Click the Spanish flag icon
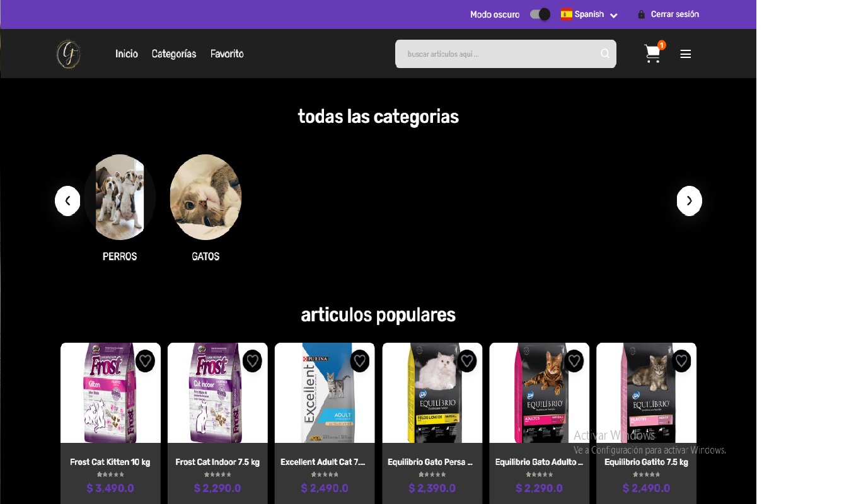Image resolution: width=861 pixels, height=504 pixels. [567, 14]
